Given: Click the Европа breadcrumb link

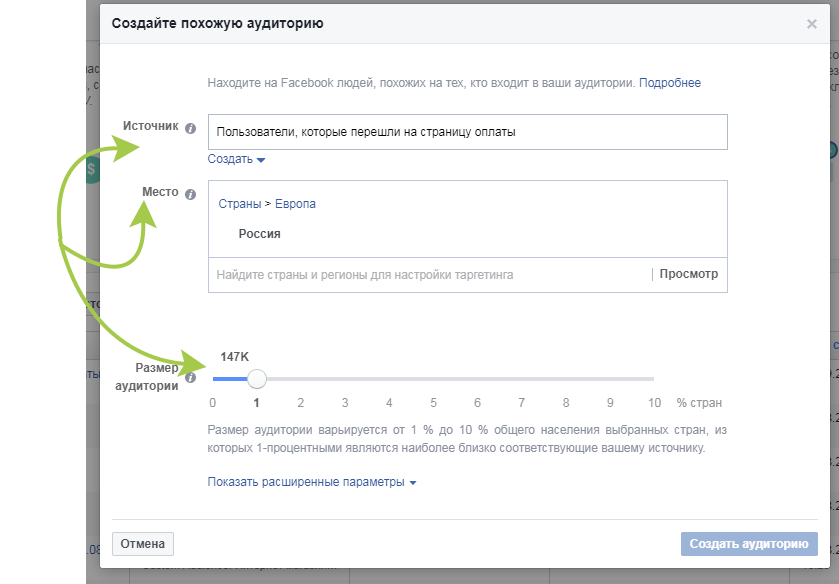Looking at the screenshot, I should point(295,204).
